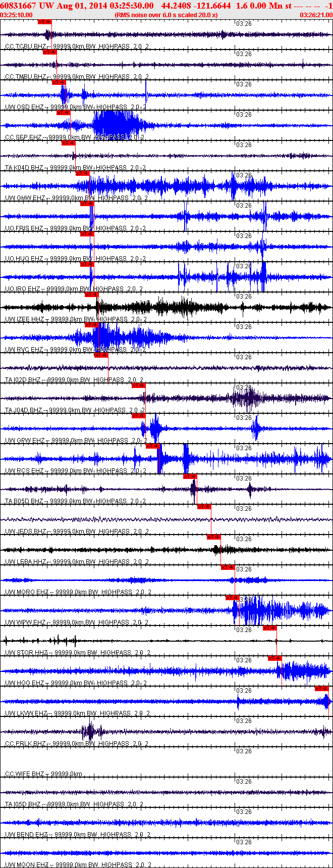The width and height of the screenshot is (333, 868).
Task: Select the xT 4 pick marker on the UW.JEDS trace
Action: (x=204, y=507)
